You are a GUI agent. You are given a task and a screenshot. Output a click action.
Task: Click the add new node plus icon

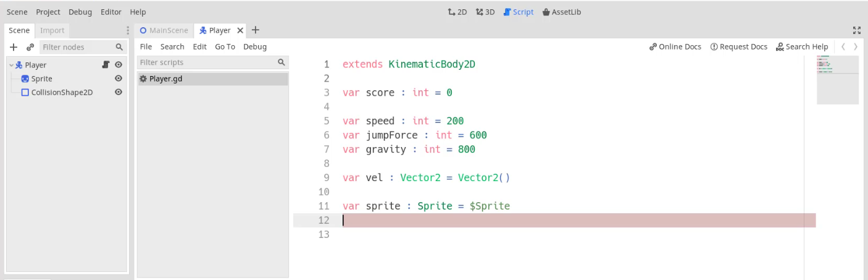coord(14,47)
